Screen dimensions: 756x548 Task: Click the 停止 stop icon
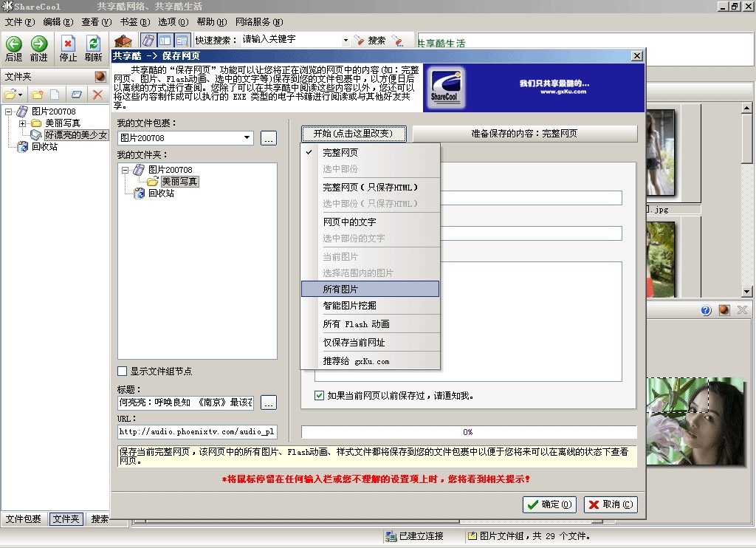tap(66, 42)
